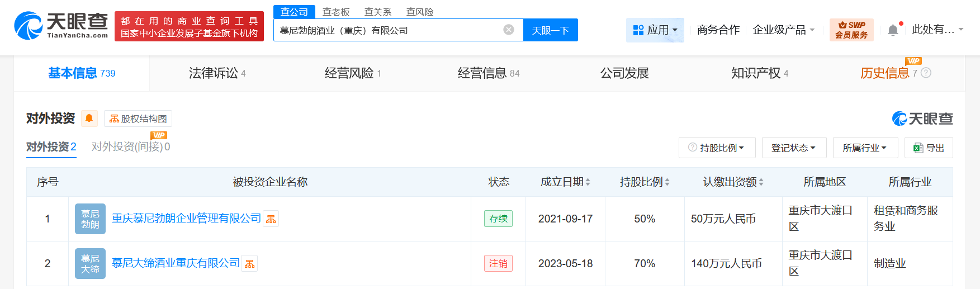Sort the table by 成立日期 column
Screen dimensions: 980x289
(565, 182)
